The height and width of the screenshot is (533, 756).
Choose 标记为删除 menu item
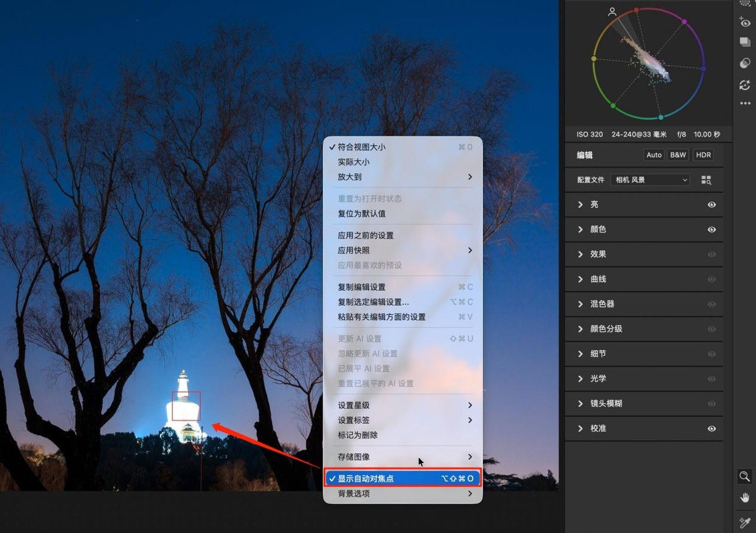pos(403,435)
